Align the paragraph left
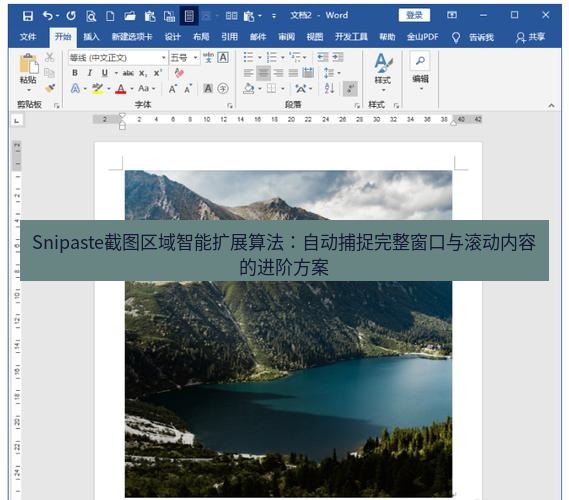 [249, 73]
